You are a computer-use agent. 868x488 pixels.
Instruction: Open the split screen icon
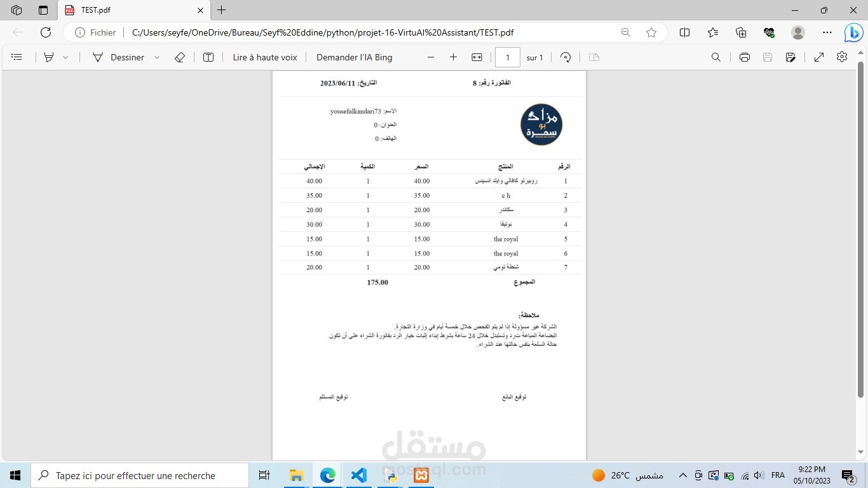(685, 32)
